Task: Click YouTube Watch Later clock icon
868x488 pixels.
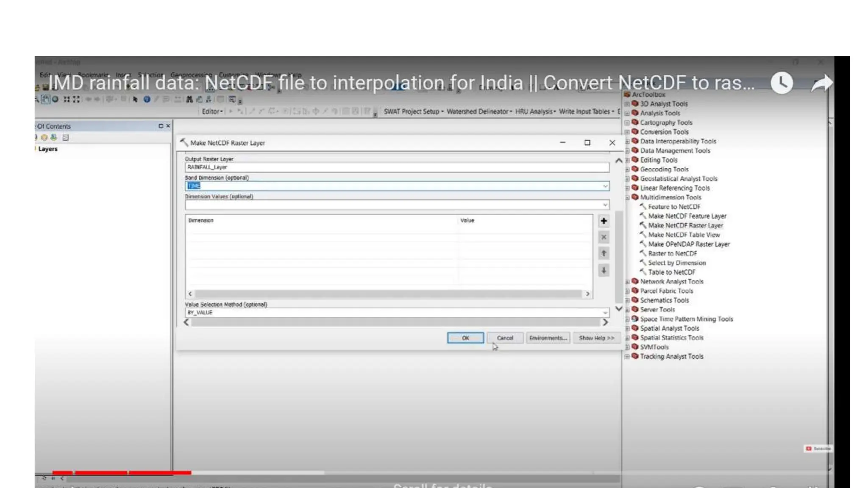Action: point(782,83)
